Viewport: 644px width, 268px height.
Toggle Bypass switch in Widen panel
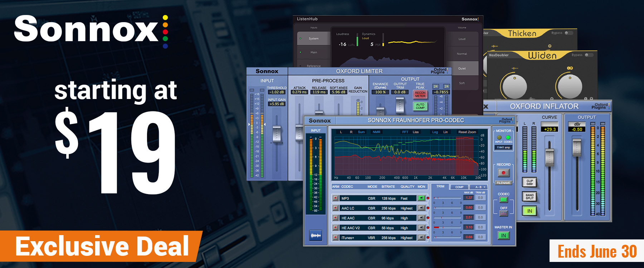tap(589, 55)
